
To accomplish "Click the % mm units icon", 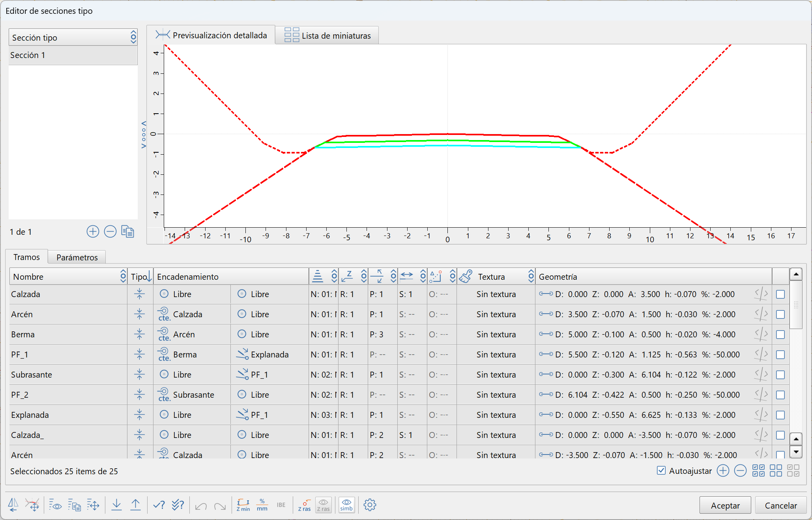I will pos(262,505).
